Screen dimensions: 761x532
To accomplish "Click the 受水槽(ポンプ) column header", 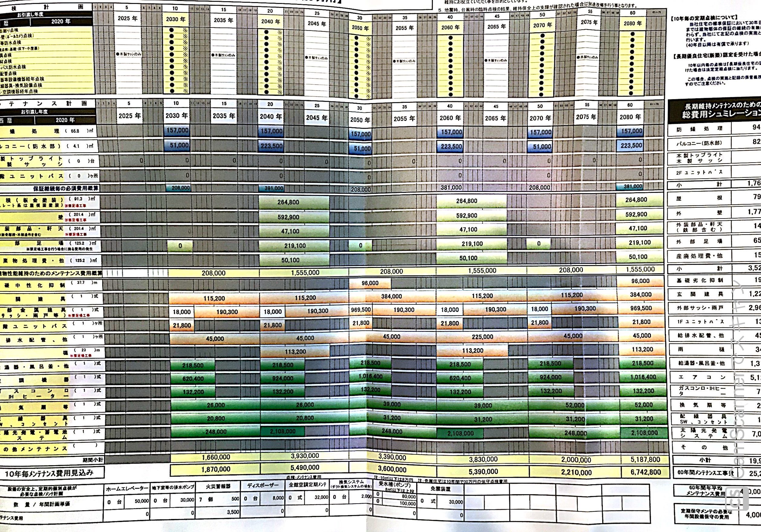I will 394,485.
